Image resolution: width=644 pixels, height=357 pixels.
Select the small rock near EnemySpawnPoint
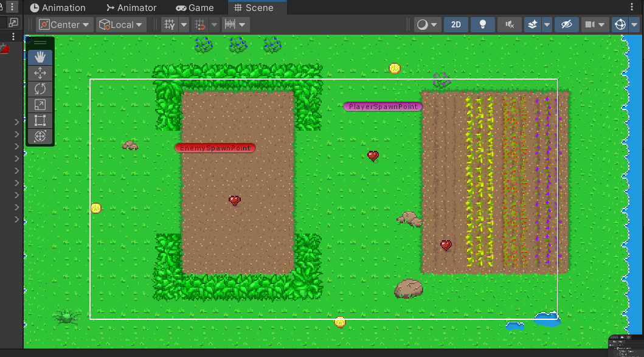[x=130, y=145]
